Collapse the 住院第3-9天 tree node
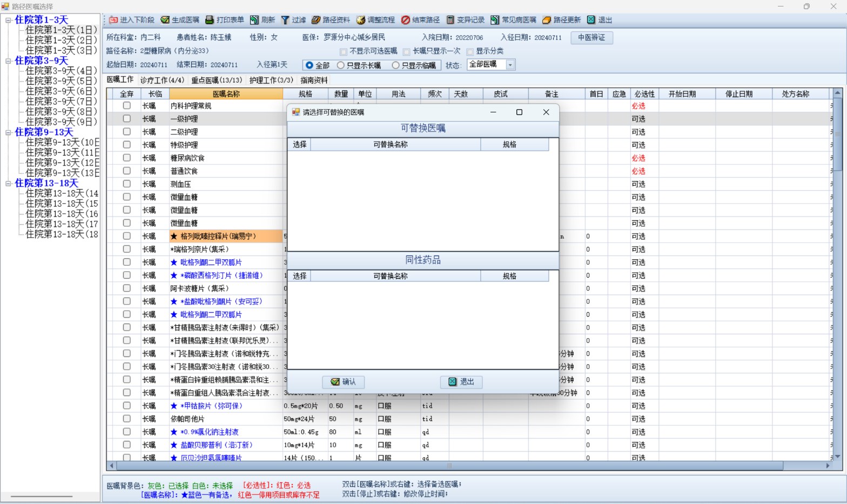 point(8,61)
